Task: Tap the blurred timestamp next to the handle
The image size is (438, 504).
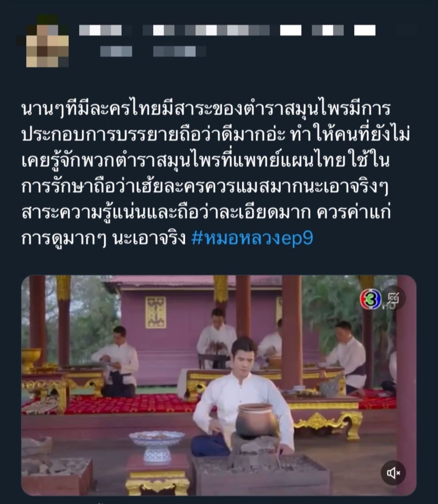Action: (179, 51)
